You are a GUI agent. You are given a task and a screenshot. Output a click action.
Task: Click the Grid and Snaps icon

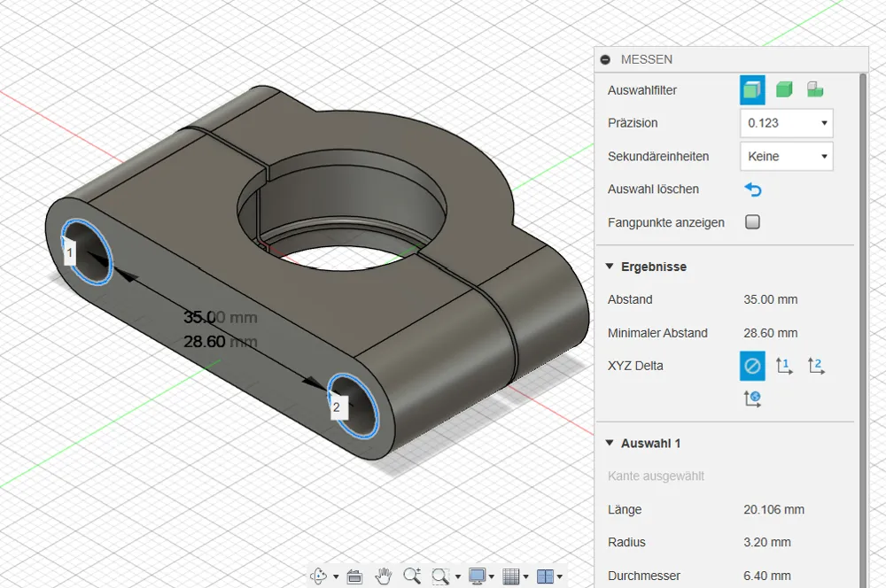[x=511, y=576]
